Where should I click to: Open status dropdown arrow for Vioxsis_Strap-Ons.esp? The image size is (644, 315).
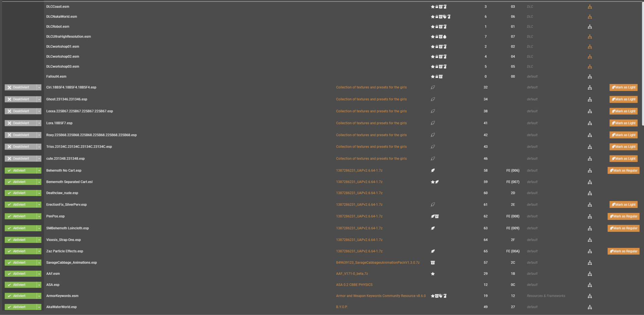click(x=39, y=240)
